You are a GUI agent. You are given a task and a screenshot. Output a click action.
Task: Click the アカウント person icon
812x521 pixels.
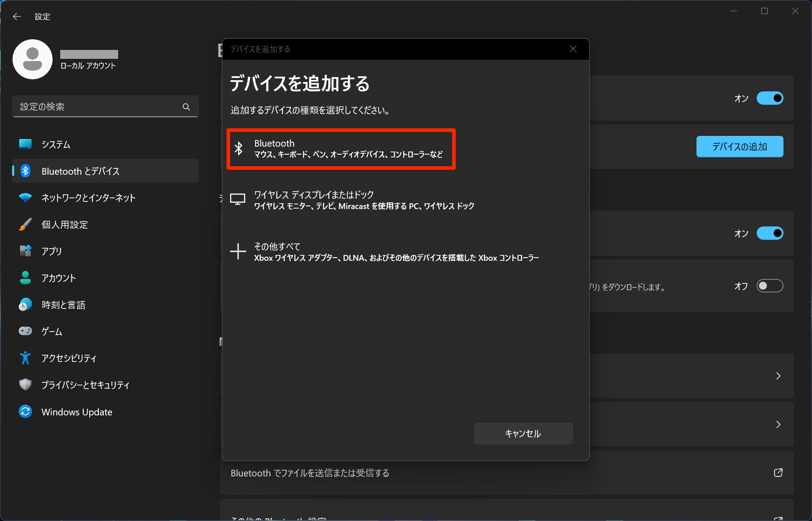[25, 278]
